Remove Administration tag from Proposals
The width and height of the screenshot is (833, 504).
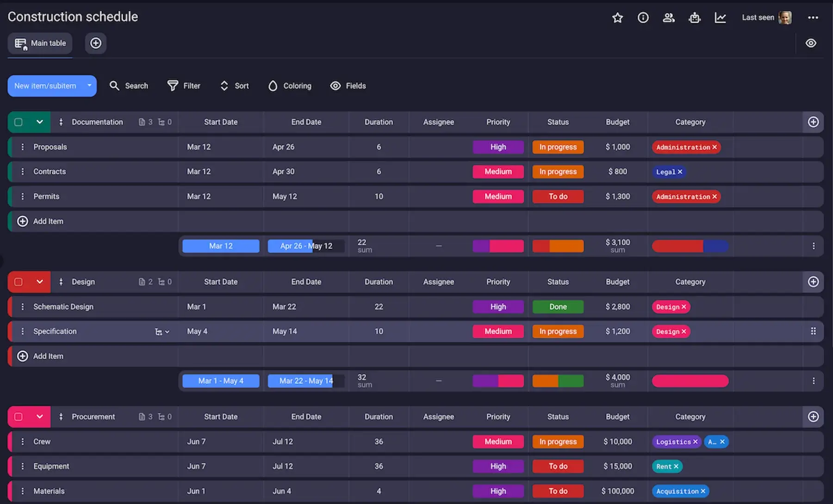[x=715, y=147]
